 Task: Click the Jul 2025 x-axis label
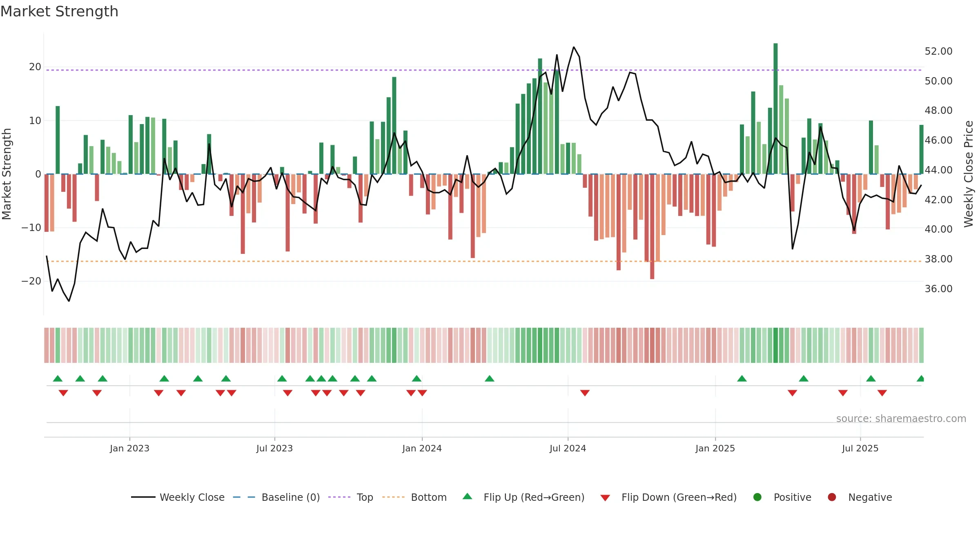pyautogui.click(x=860, y=448)
